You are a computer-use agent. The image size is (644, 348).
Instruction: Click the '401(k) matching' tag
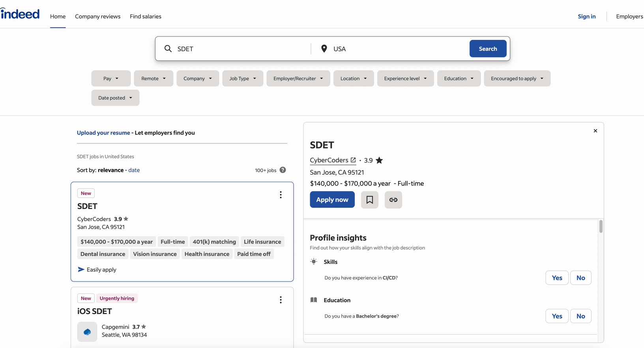click(214, 242)
